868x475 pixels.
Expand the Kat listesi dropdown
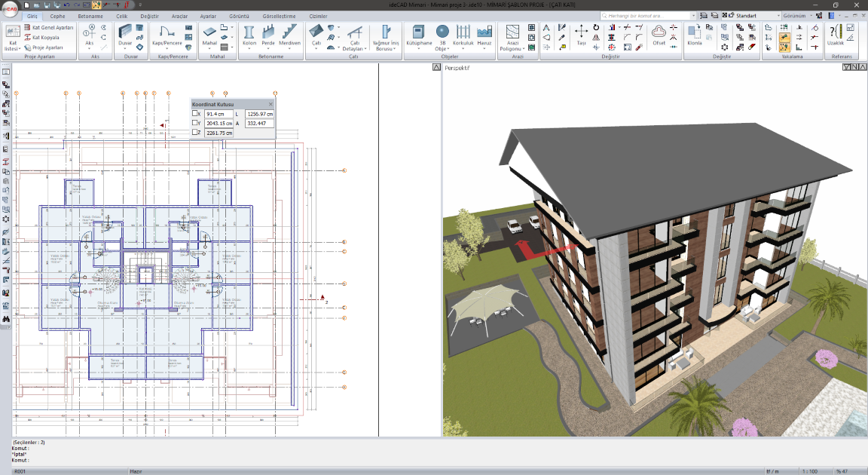pos(13,47)
